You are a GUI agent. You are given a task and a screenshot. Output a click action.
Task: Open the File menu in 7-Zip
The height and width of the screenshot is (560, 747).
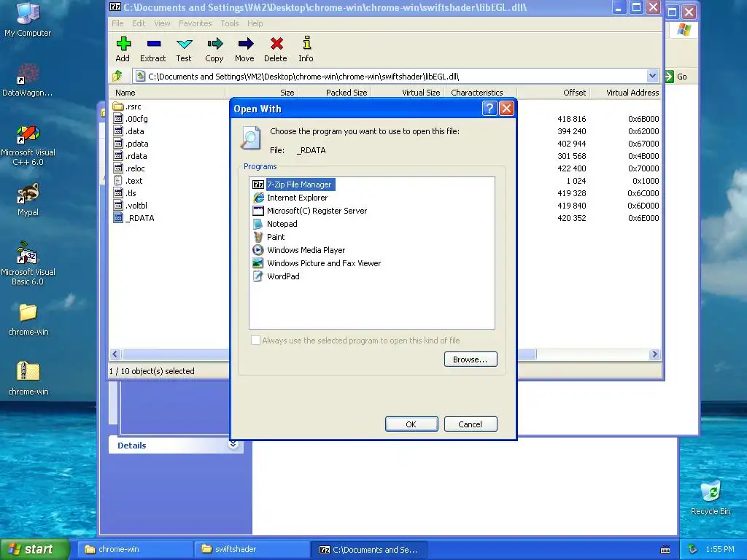[x=117, y=23]
